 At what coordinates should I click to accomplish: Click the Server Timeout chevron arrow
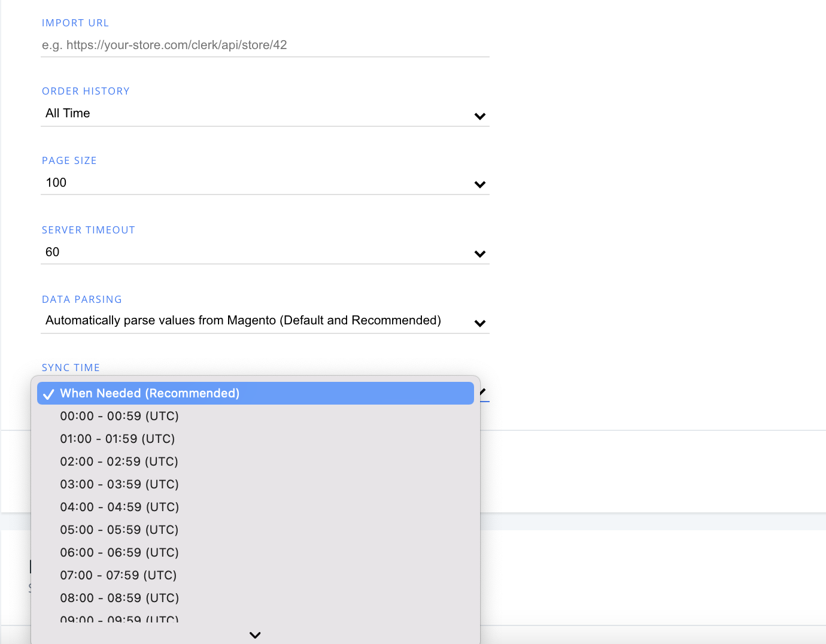pyautogui.click(x=479, y=254)
